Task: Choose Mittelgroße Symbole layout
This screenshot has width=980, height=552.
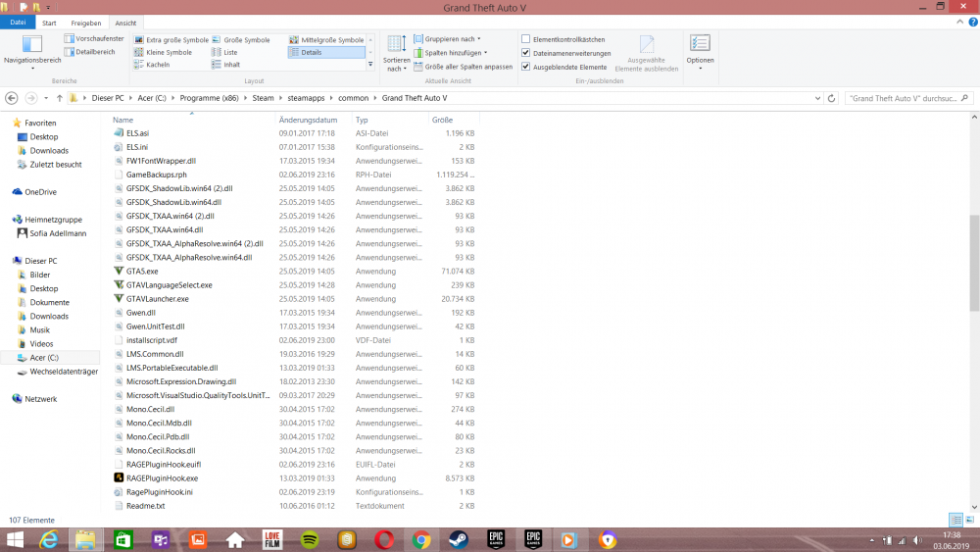Action: pyautogui.click(x=326, y=39)
